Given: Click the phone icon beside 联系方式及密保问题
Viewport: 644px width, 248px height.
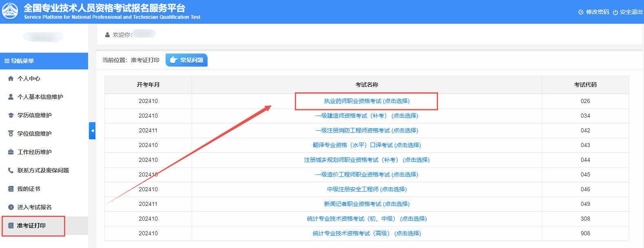Looking at the screenshot, I should pos(11,170).
